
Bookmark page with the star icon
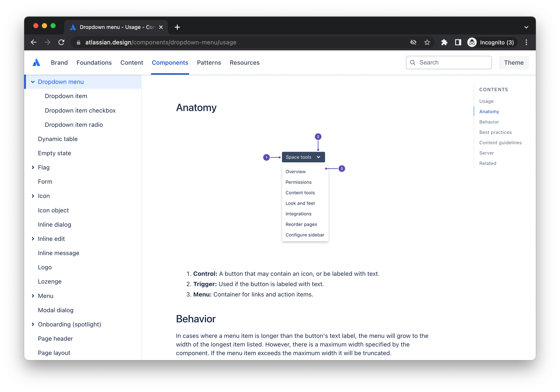click(427, 42)
